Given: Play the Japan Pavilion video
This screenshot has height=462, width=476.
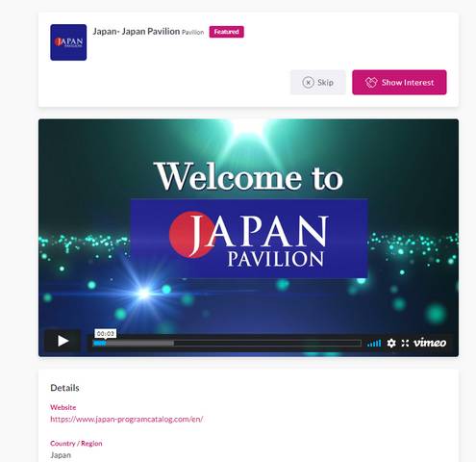Looking at the screenshot, I should click(63, 341).
